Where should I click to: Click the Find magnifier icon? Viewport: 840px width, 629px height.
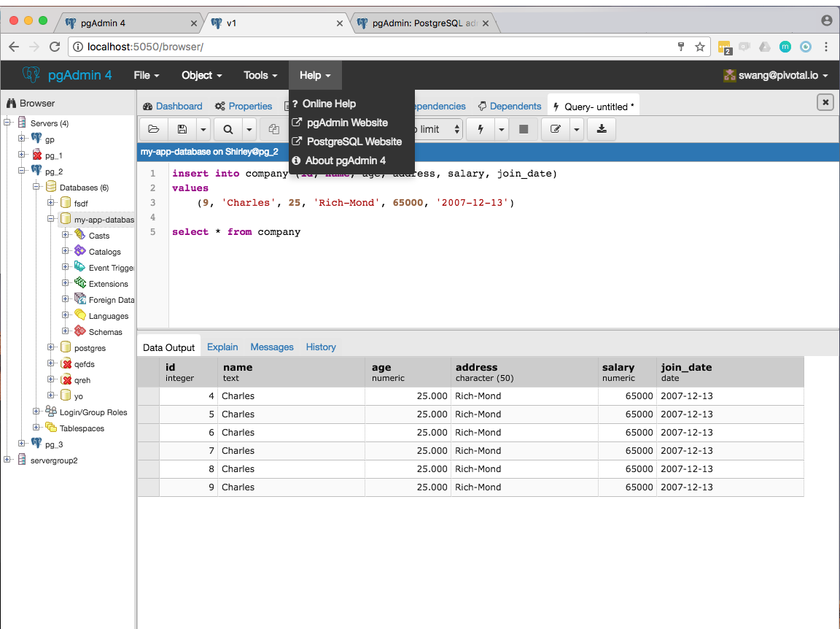pyautogui.click(x=228, y=129)
